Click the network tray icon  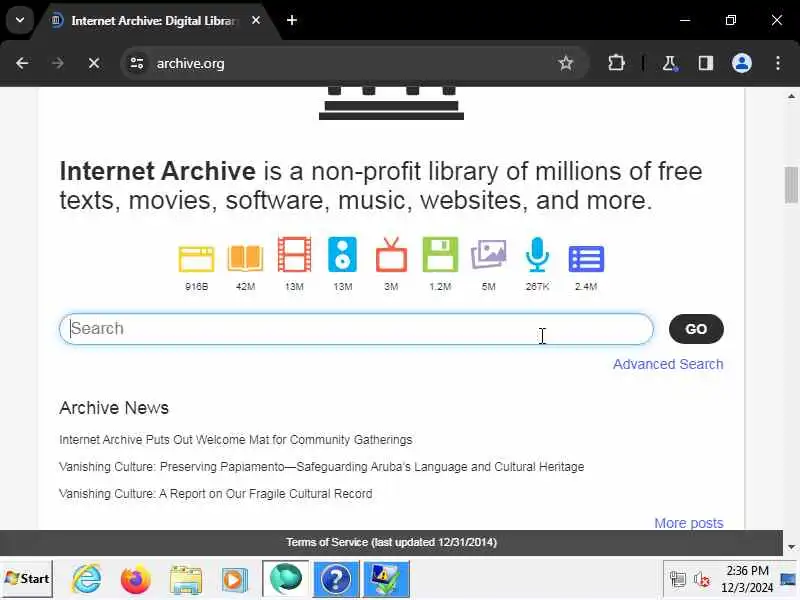tap(678, 579)
